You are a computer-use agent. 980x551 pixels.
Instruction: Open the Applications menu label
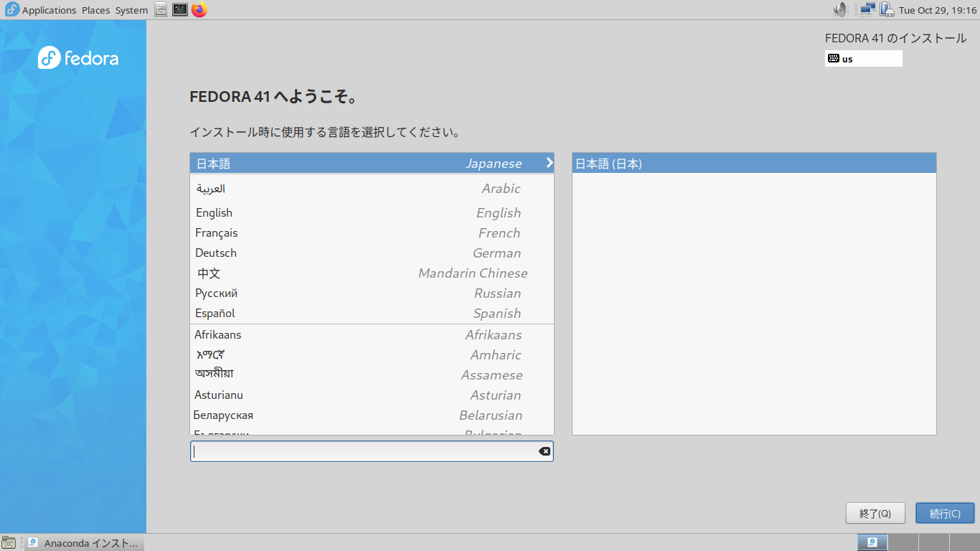point(49,10)
